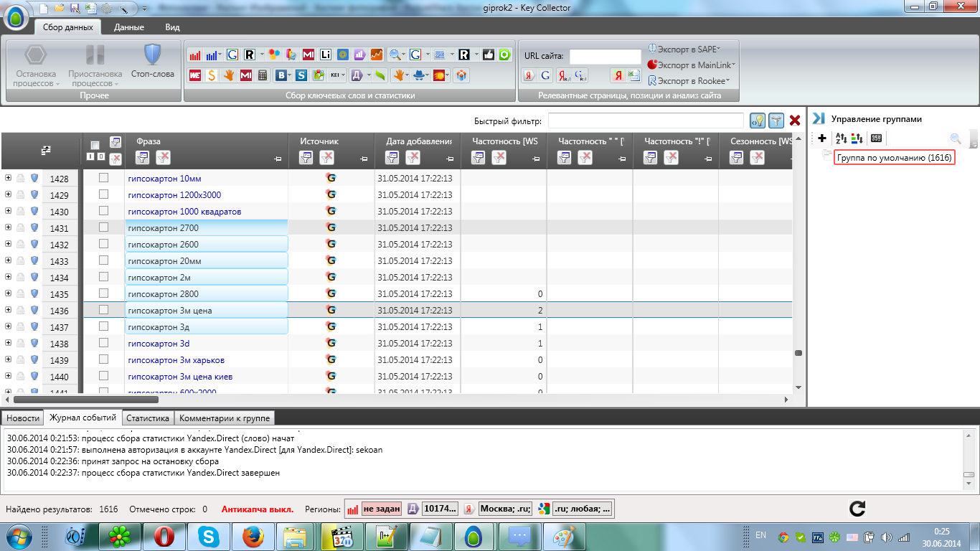Click the clear filter icon in Источник column header
The height and width of the screenshot is (551, 980).
pyautogui.click(x=326, y=157)
